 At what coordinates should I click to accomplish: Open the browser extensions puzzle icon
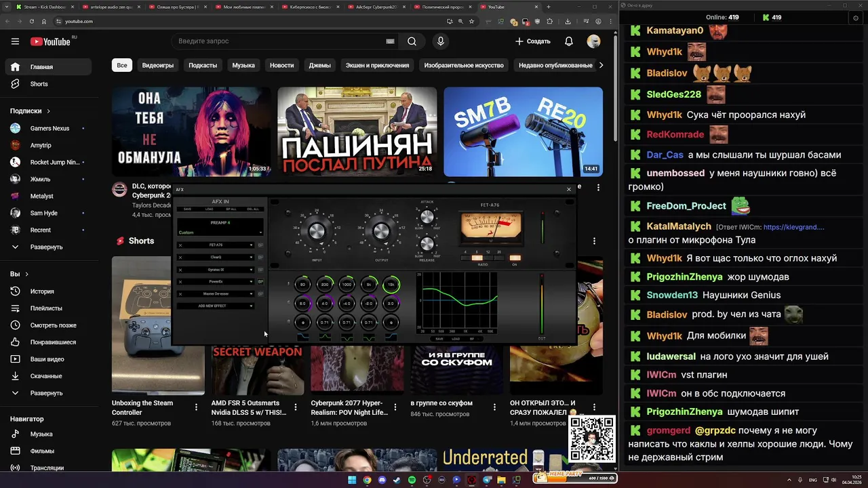pos(550,22)
